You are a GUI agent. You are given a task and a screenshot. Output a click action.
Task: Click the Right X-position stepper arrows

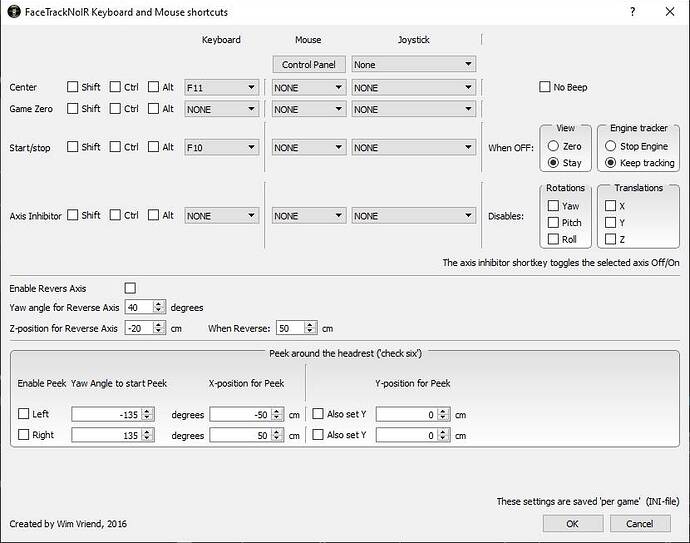click(x=277, y=435)
